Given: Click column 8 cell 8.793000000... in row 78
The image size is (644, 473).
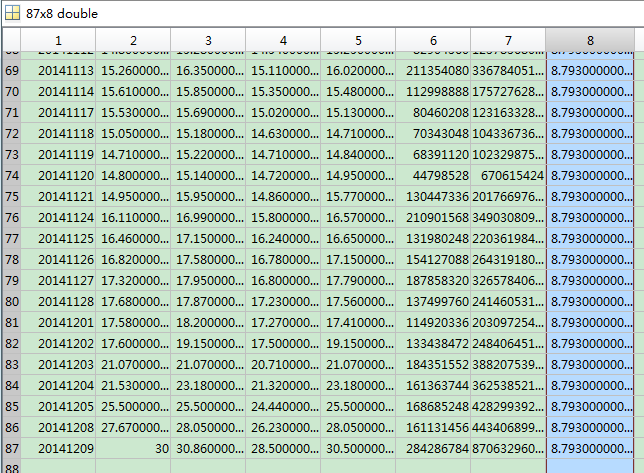Looking at the screenshot, I should [590, 259].
